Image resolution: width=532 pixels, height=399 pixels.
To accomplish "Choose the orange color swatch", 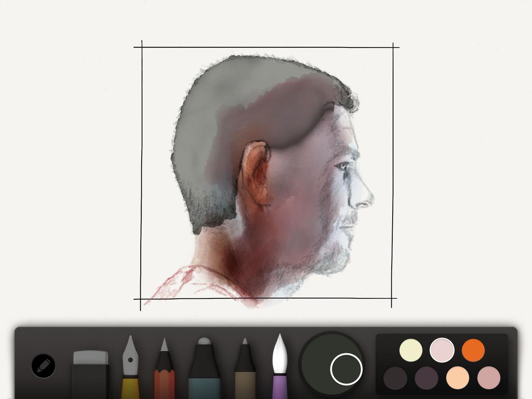I will 473,349.
